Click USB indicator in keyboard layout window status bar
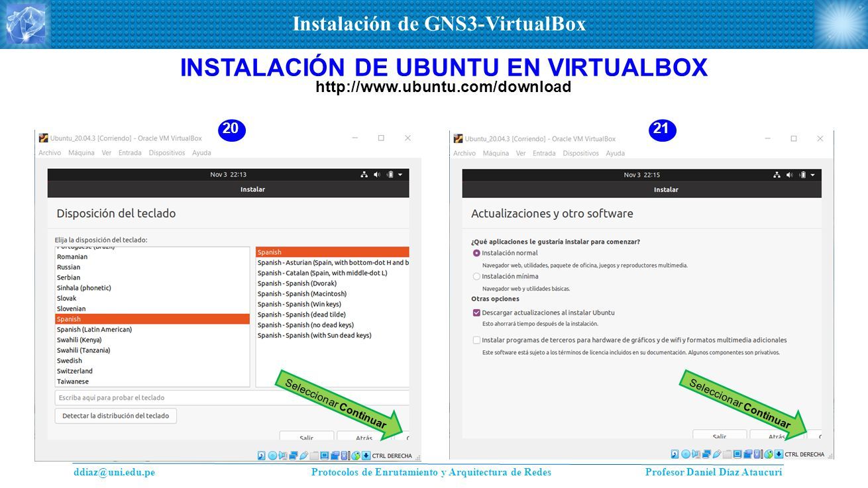This screenshot has width=868, height=488. point(303,456)
